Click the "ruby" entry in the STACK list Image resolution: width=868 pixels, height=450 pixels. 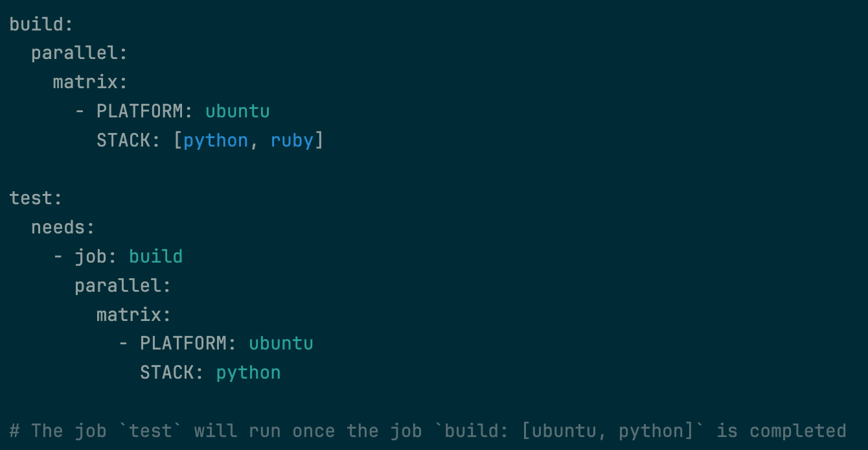(x=291, y=141)
